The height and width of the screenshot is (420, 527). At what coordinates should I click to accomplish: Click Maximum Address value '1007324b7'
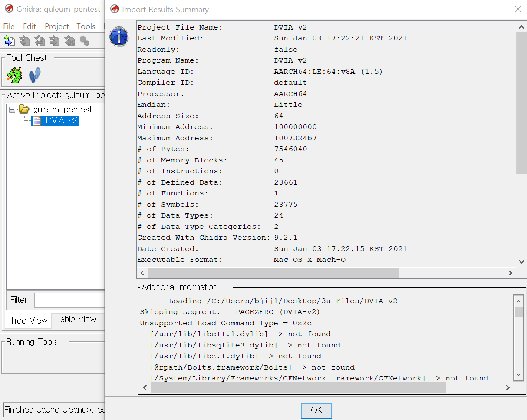tap(295, 138)
